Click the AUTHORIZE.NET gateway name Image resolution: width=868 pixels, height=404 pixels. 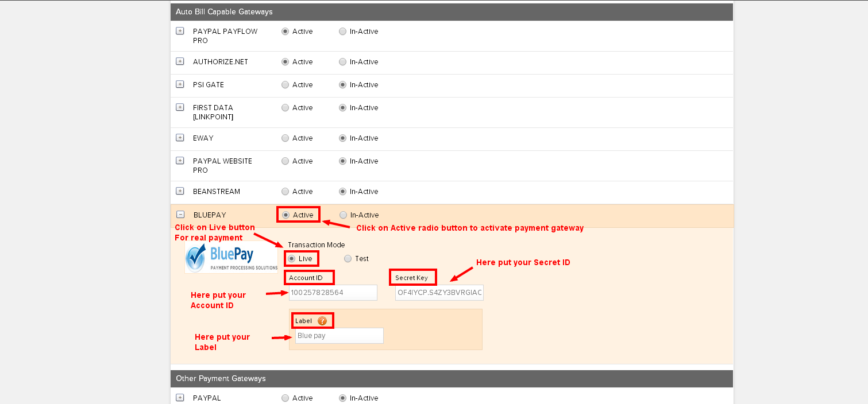(x=221, y=62)
